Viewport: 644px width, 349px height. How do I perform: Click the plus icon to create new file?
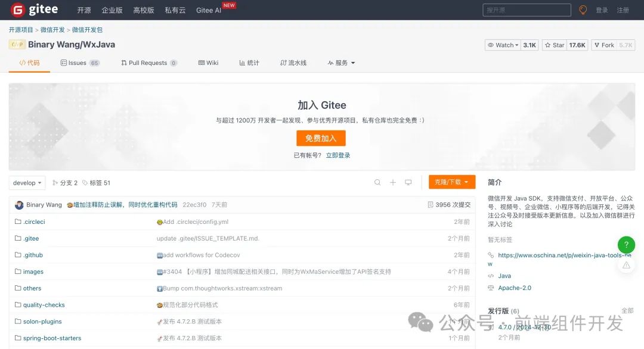point(393,183)
